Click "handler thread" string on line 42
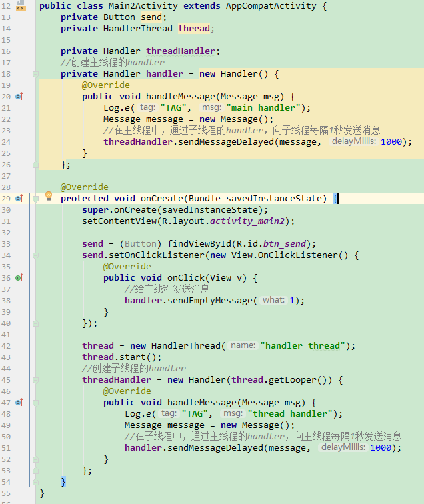 point(303,346)
